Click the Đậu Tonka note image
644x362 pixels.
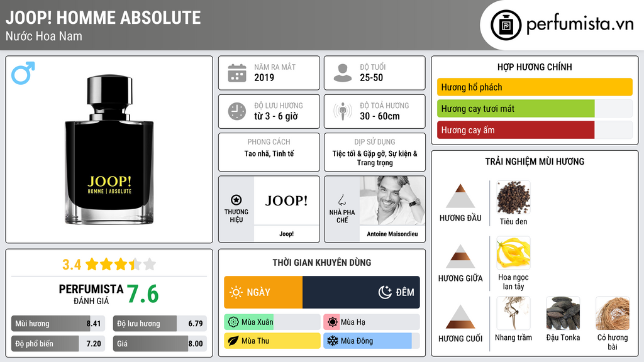point(563,313)
